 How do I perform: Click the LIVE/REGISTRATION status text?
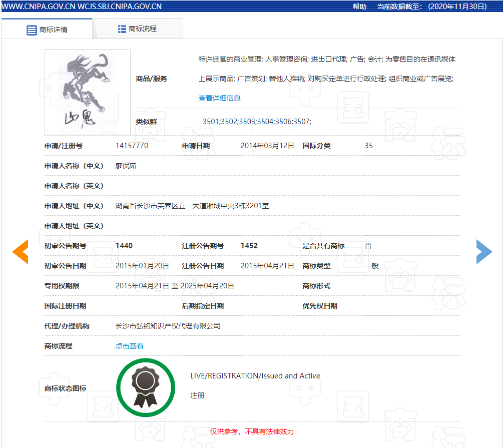click(255, 376)
